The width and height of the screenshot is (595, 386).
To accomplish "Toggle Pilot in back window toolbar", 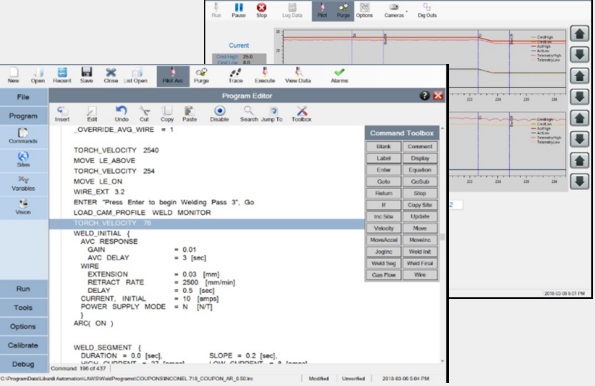I will pos(322,11).
